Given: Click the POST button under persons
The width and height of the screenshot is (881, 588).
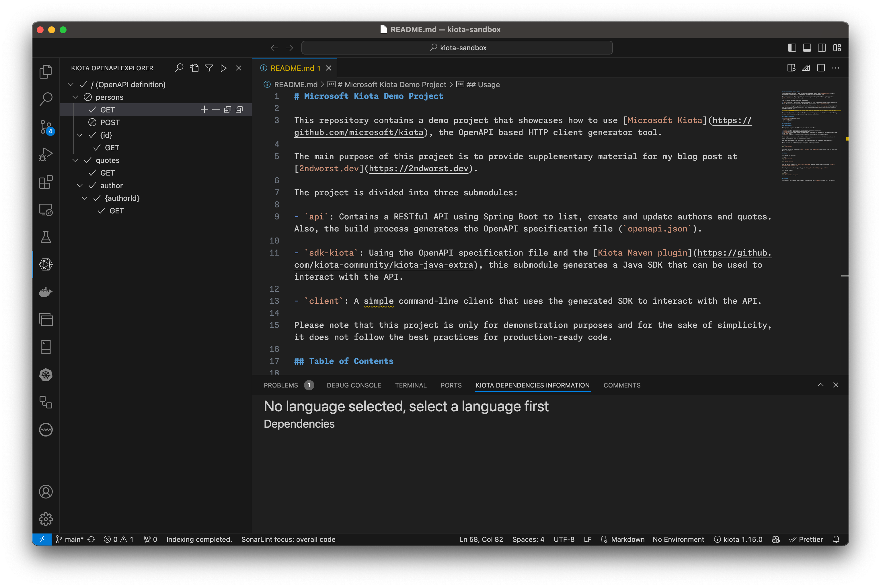Looking at the screenshot, I should (x=110, y=122).
